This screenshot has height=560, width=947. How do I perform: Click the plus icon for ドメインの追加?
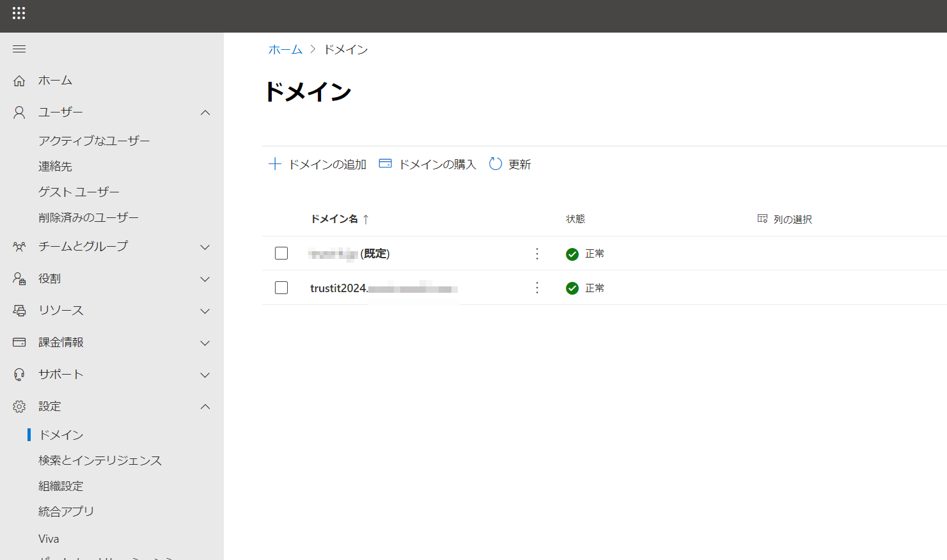[274, 164]
